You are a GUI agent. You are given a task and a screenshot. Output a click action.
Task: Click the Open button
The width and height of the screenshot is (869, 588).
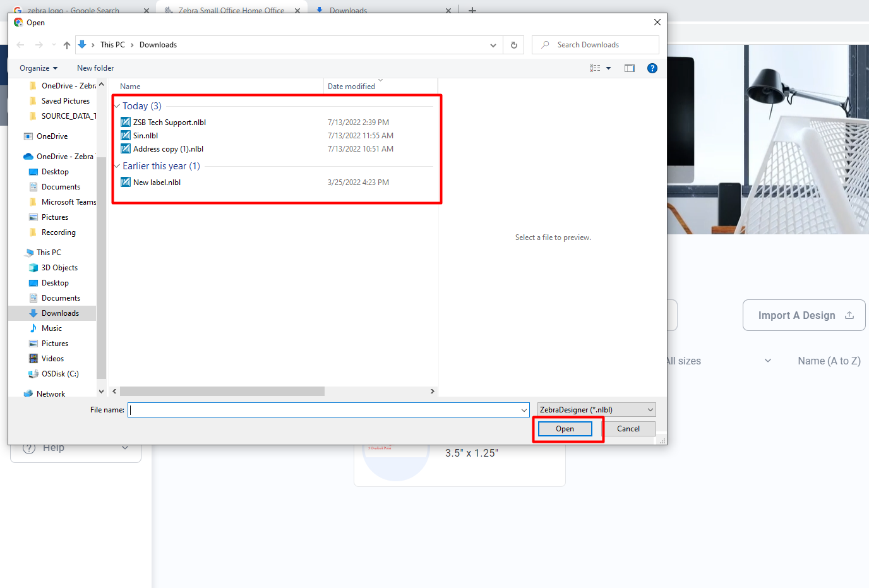pos(564,428)
